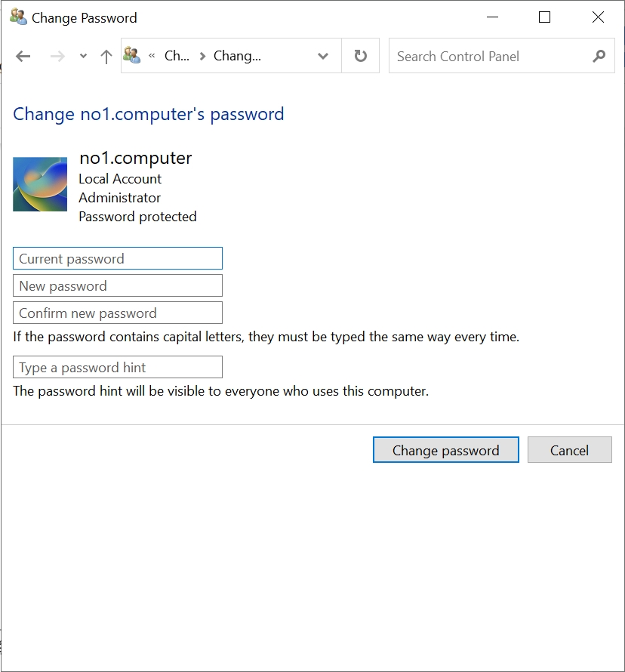This screenshot has height=672, width=625.
Task: Go up one level with up arrow
Action: click(x=106, y=57)
